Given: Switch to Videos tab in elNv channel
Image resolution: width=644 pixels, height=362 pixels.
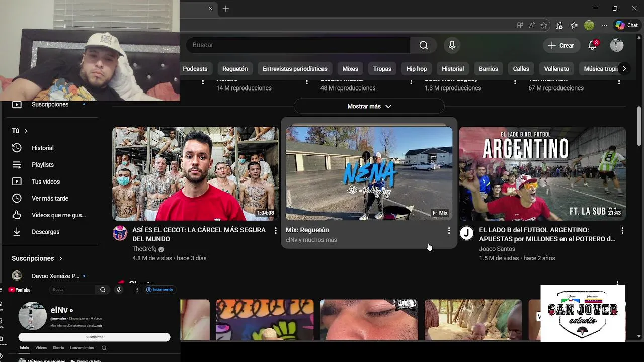Looking at the screenshot, I should point(41,348).
